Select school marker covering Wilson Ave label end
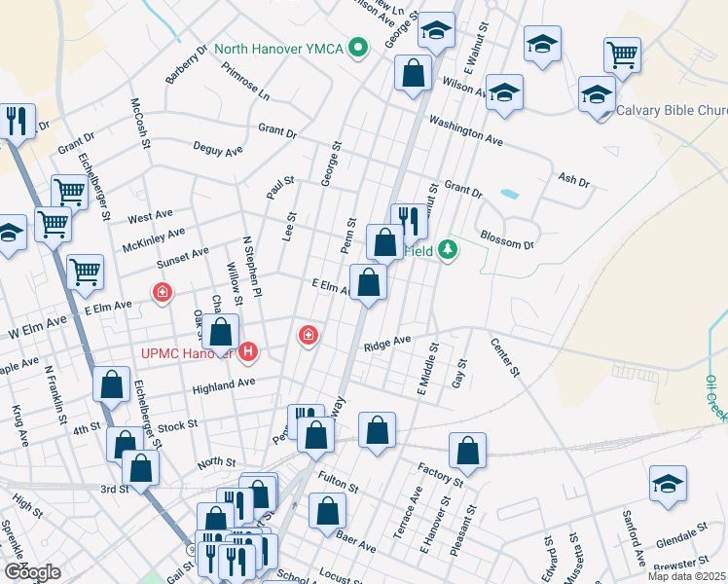The height and width of the screenshot is (584, 728). (504, 94)
